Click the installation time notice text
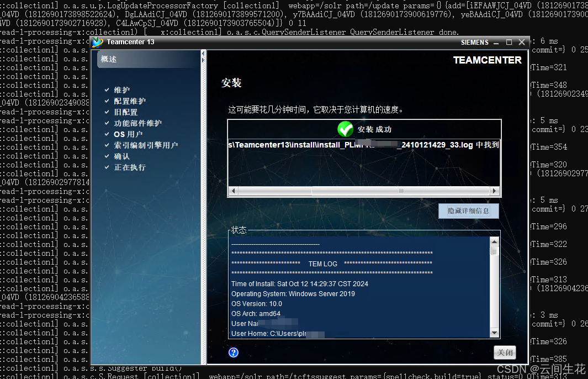588x379 pixels. (316, 109)
